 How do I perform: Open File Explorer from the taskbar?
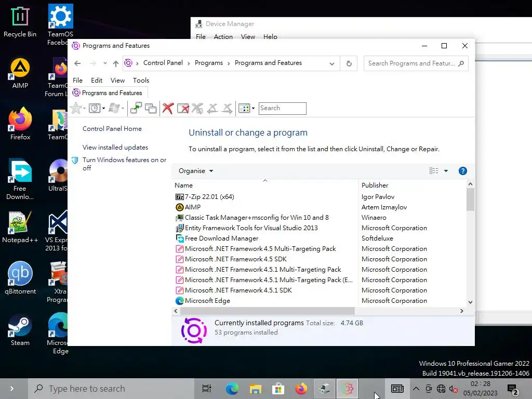pos(255,389)
